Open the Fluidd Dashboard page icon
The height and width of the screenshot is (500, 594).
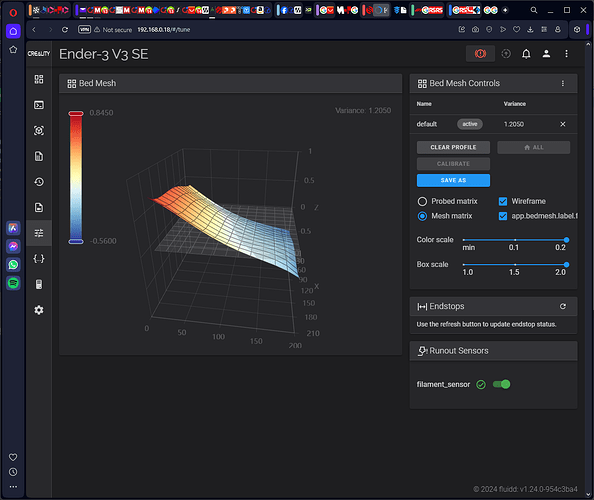point(39,79)
